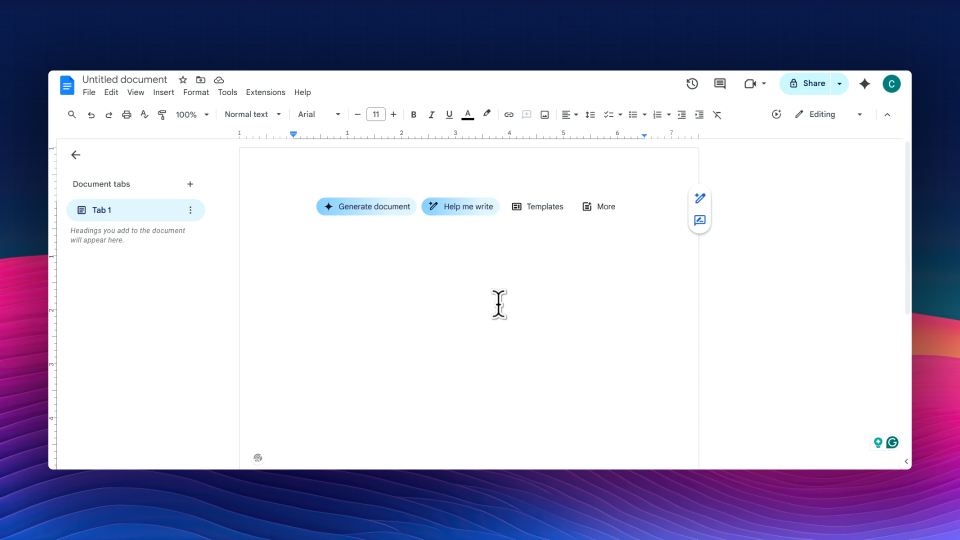
Task: Redo the last action
Action: [108, 114]
